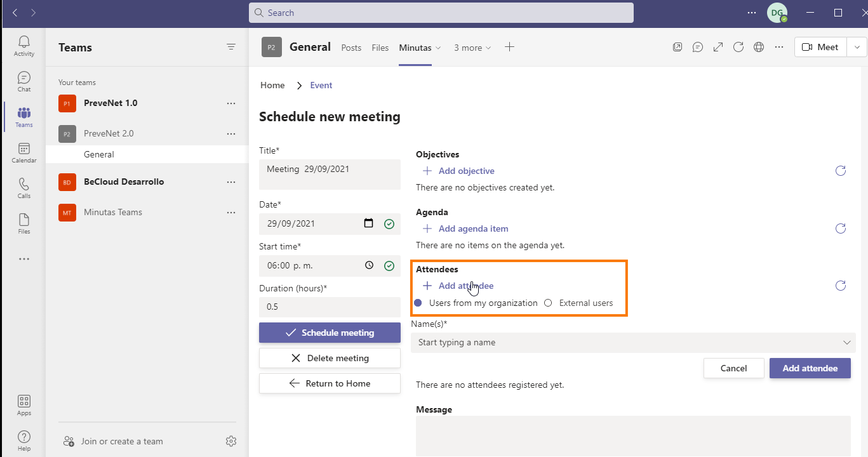Viewport: 868px width, 457px height.
Task: Go back with the back arrow
Action: 15,13
